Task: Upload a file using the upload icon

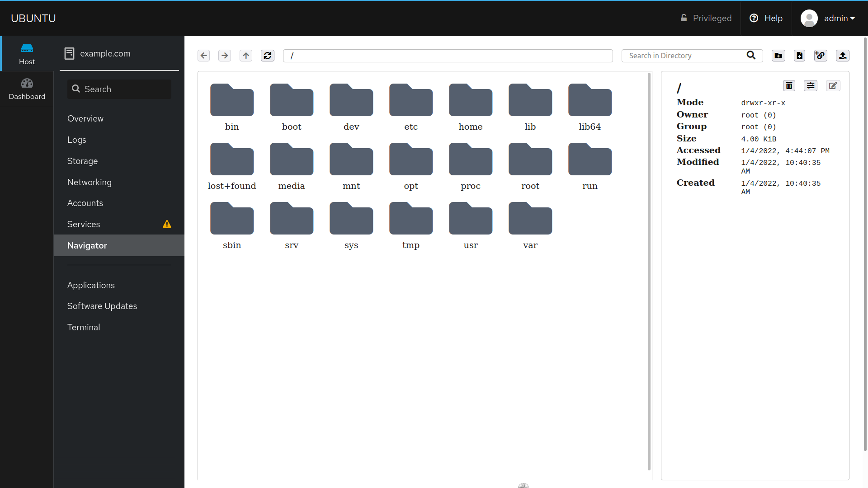Action: tap(843, 56)
